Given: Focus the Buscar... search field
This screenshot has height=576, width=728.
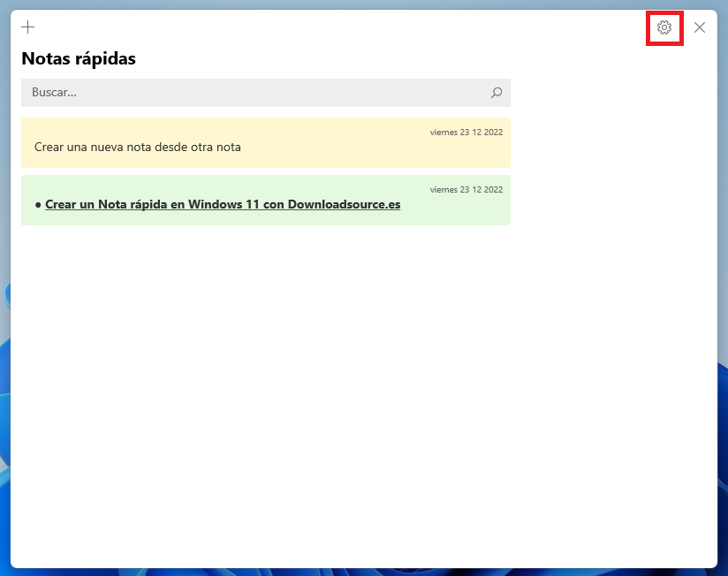Looking at the screenshot, I should click(x=266, y=93).
